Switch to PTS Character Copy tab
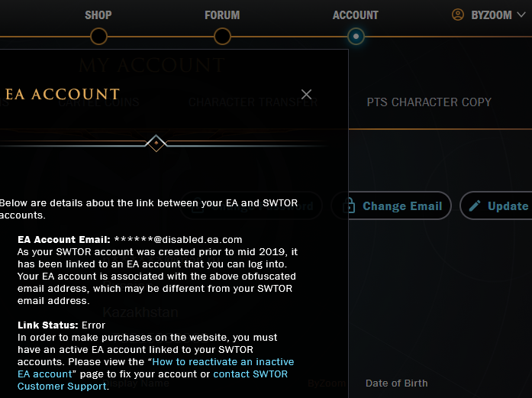532x398 pixels. point(429,102)
